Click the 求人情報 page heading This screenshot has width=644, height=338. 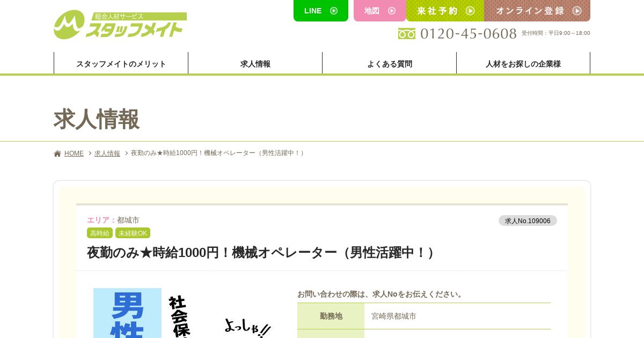(97, 119)
